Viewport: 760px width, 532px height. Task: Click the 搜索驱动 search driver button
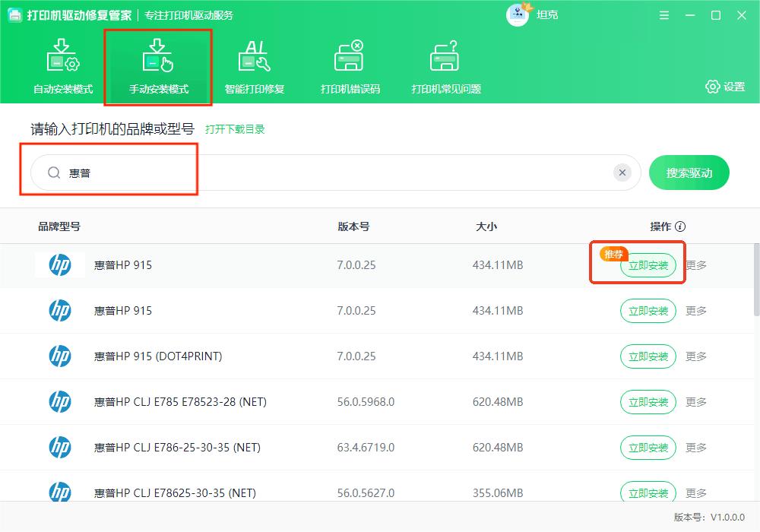coord(689,173)
